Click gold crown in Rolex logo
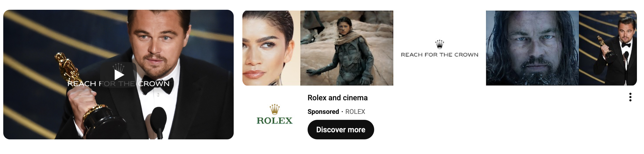This screenshot has height=154, width=644. [x=275, y=109]
